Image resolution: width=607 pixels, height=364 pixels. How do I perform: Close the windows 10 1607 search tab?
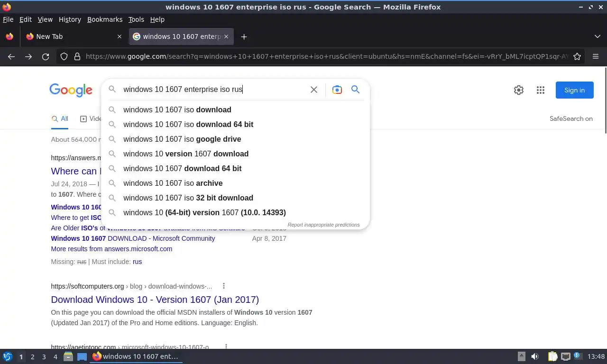226,36
